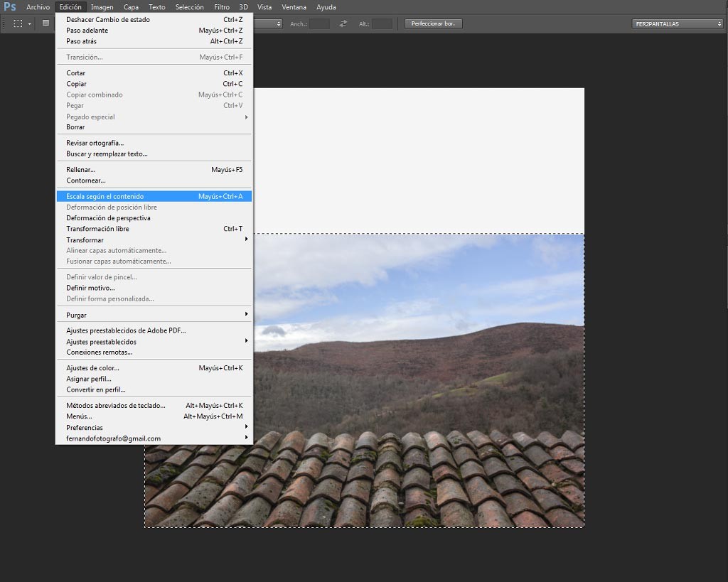Open the Ajustes de color entry
The width and height of the screenshot is (728, 582).
(154, 367)
